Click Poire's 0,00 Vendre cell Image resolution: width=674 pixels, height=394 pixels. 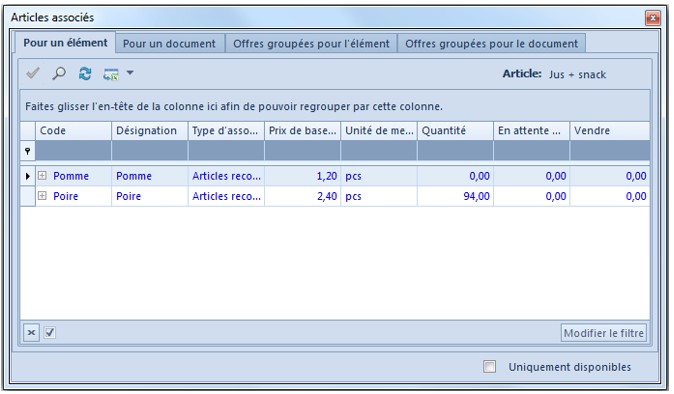(x=610, y=196)
